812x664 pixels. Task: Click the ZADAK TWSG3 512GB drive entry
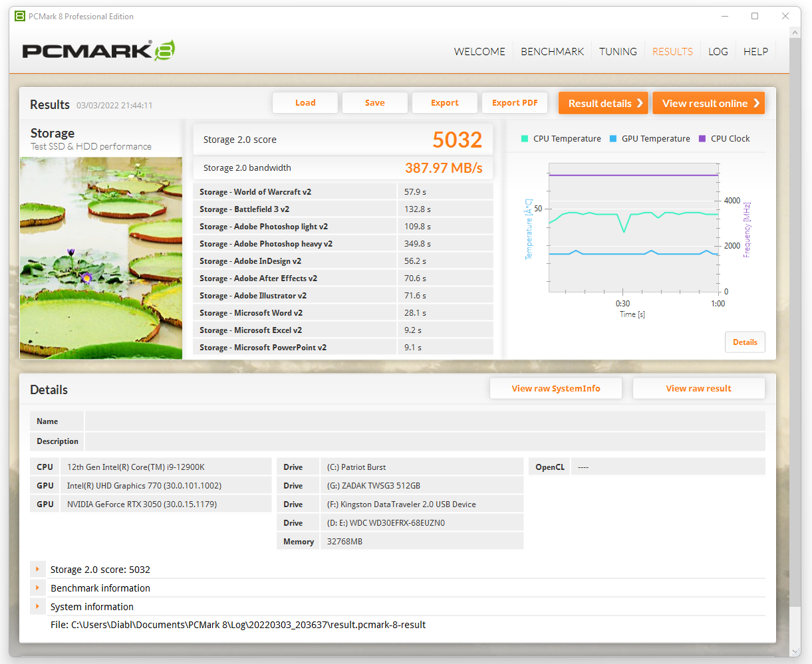click(422, 486)
